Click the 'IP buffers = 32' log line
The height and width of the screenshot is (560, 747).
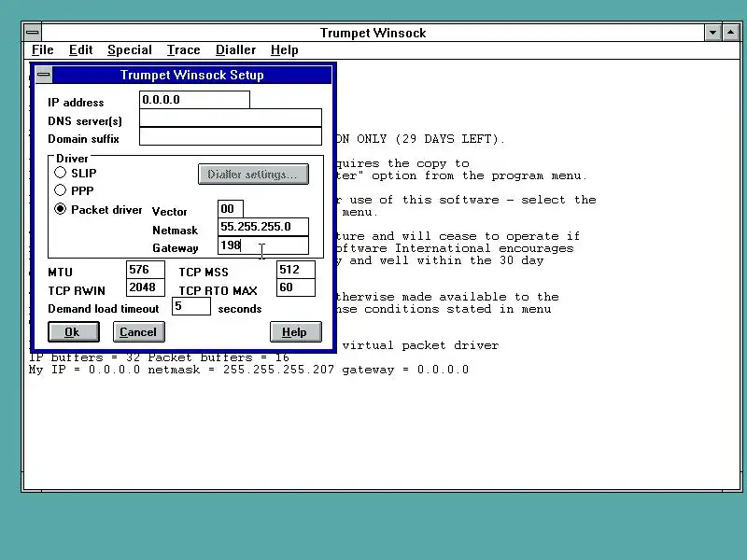pyautogui.click(x=159, y=357)
